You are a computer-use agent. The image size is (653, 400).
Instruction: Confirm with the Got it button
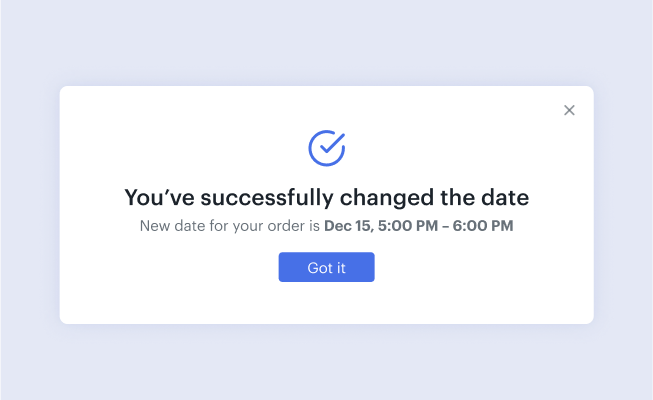click(326, 267)
